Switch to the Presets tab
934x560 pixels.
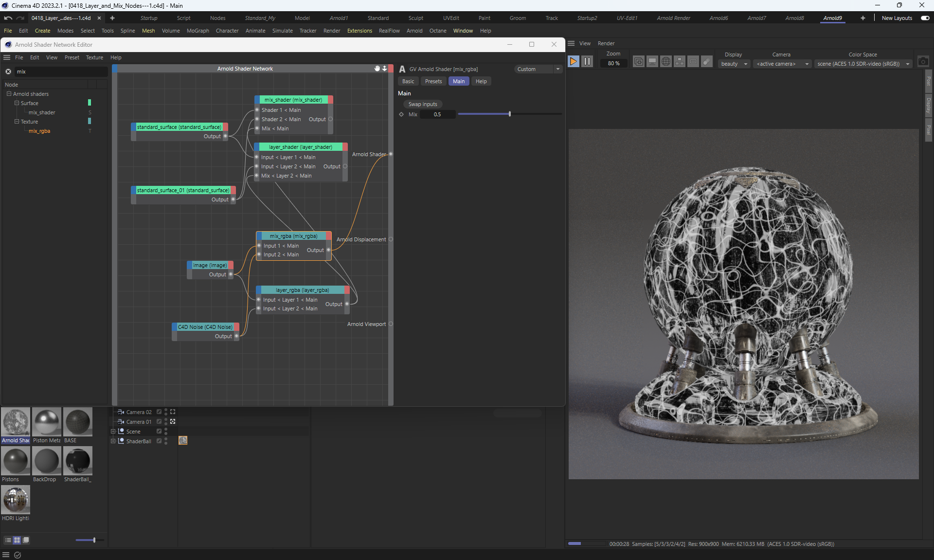coord(433,81)
